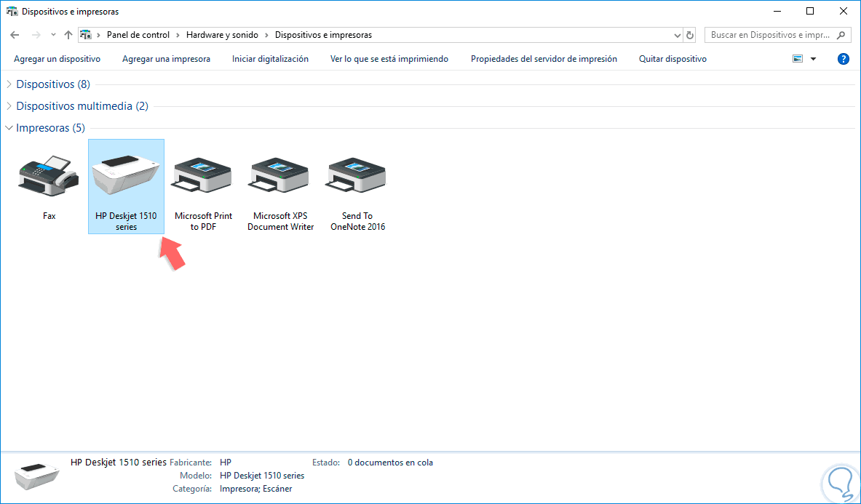Click the Dispositivos multimedia (2) heading text
The width and height of the screenshot is (861, 504).
click(x=82, y=106)
